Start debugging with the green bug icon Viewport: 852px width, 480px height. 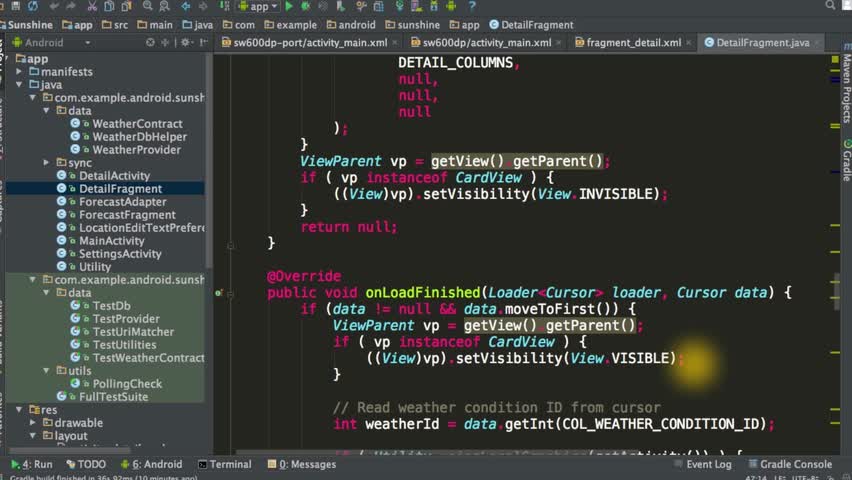(x=306, y=6)
